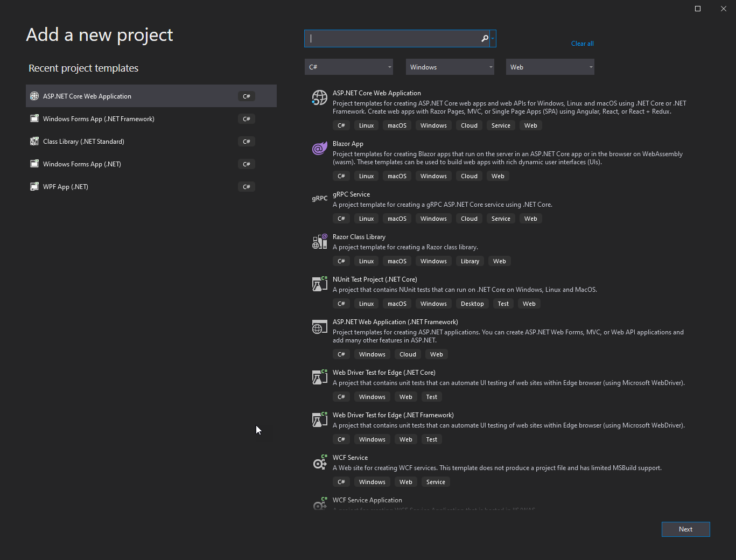Image resolution: width=736 pixels, height=560 pixels.
Task: Click the WPF App (.NET) icon
Action: [34, 186]
